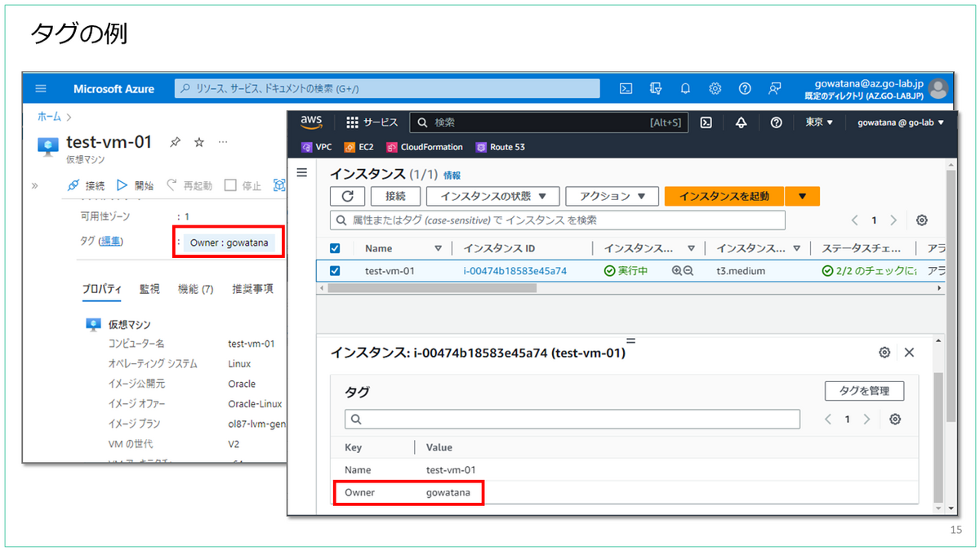Viewport: 980px width, 551px height.
Task: Go to next page of tags list
Action: tap(866, 419)
